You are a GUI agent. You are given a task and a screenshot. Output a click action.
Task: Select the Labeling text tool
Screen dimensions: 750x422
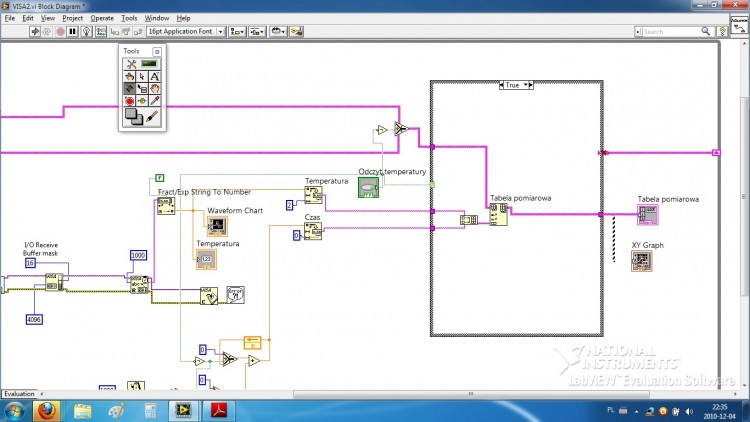tap(154, 77)
